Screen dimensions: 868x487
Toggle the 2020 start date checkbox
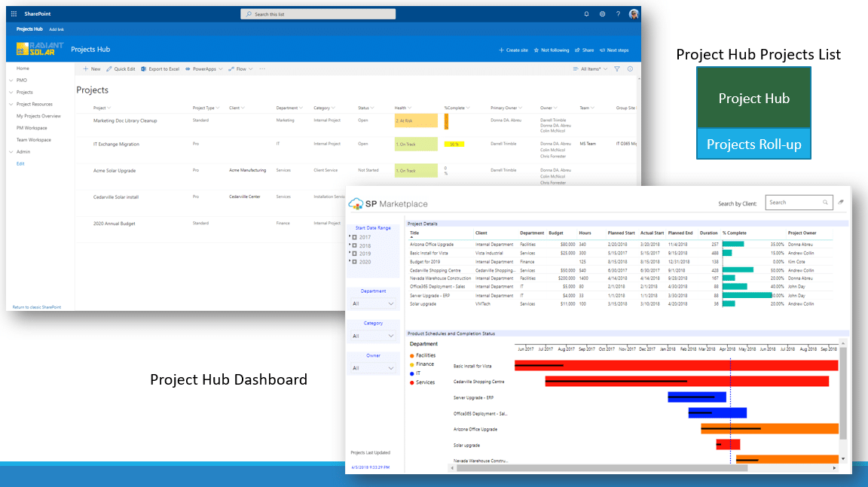[355, 262]
